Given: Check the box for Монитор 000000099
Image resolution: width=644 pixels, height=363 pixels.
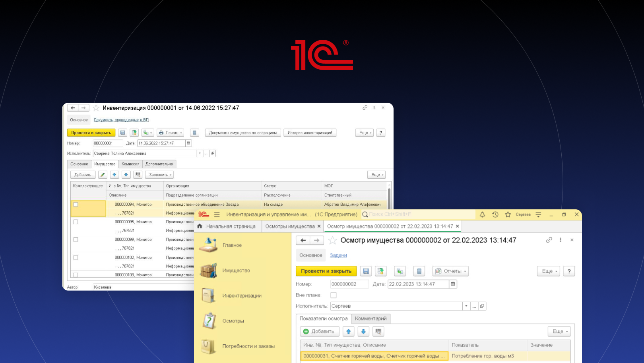Looking at the screenshot, I should pyautogui.click(x=76, y=240).
